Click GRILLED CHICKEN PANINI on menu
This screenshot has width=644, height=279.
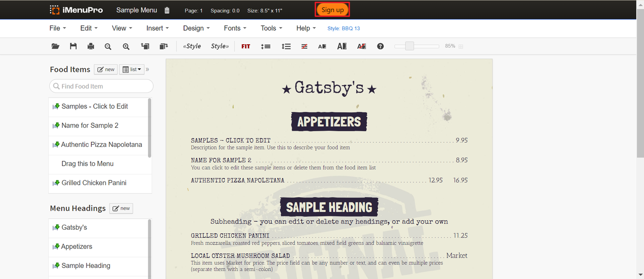pyautogui.click(x=230, y=235)
